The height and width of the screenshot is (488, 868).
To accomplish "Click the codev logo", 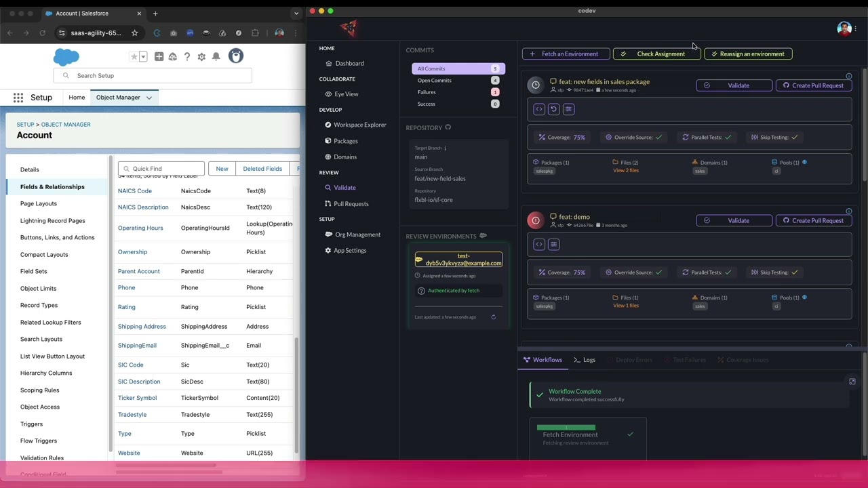I will (349, 28).
